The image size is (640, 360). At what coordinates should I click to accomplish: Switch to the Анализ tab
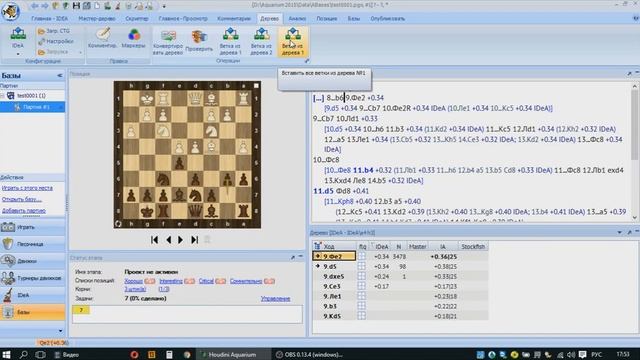[297, 18]
